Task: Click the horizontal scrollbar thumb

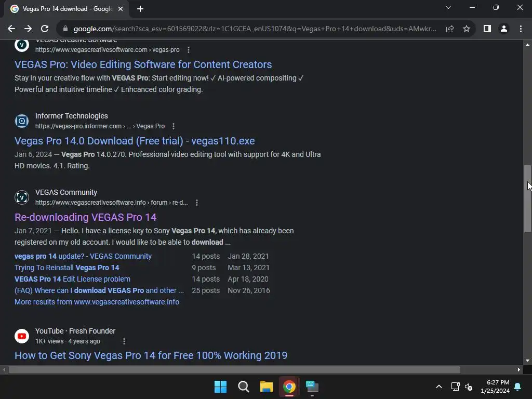Action: click(234, 370)
